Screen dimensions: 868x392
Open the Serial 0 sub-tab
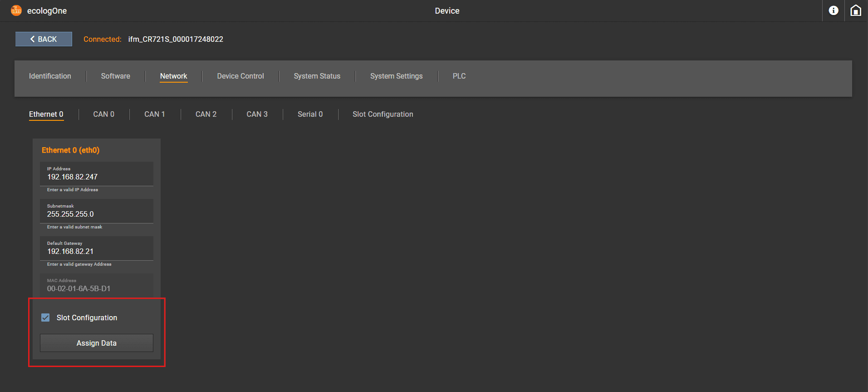point(310,114)
